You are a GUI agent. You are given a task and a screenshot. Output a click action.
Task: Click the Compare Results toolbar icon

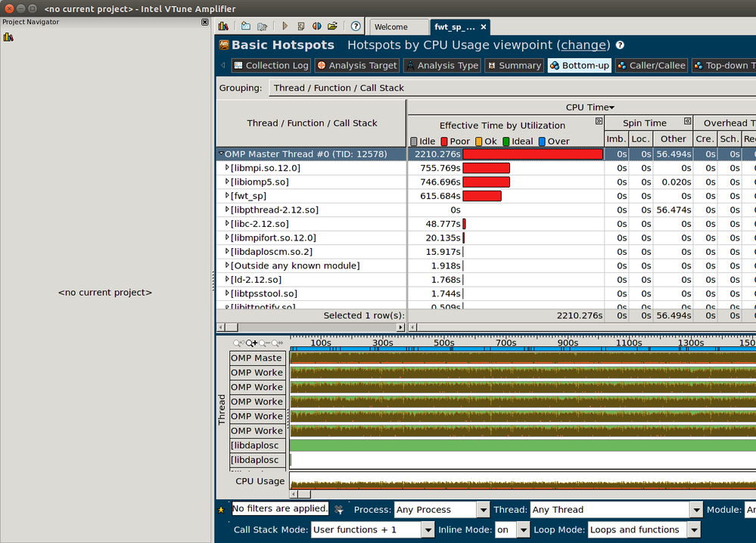[x=317, y=26]
